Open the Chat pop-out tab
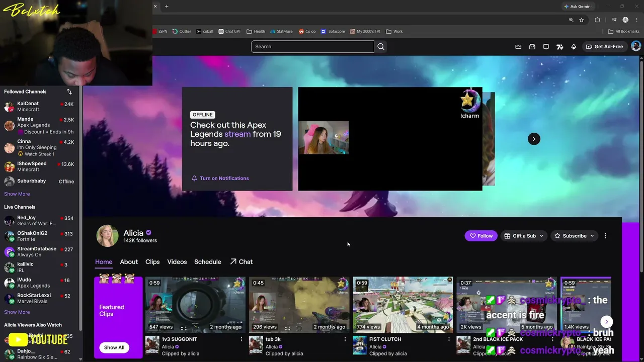Viewport: 644px width, 362px height. click(x=242, y=262)
